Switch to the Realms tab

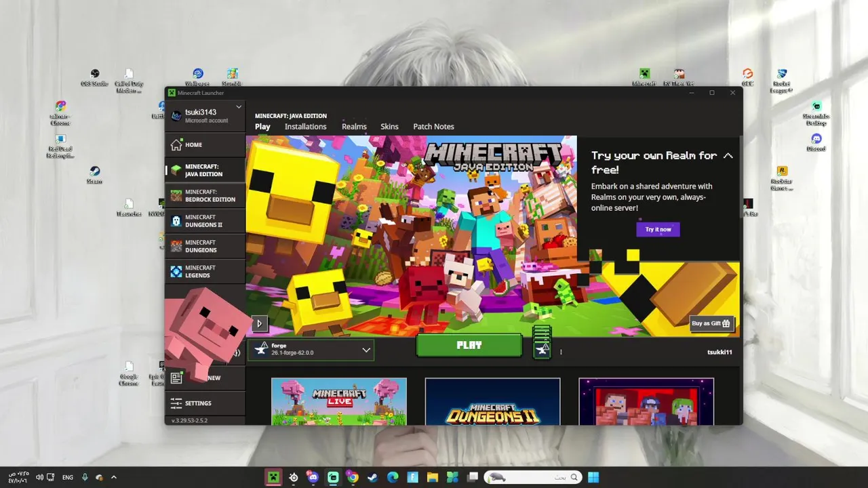(x=354, y=127)
